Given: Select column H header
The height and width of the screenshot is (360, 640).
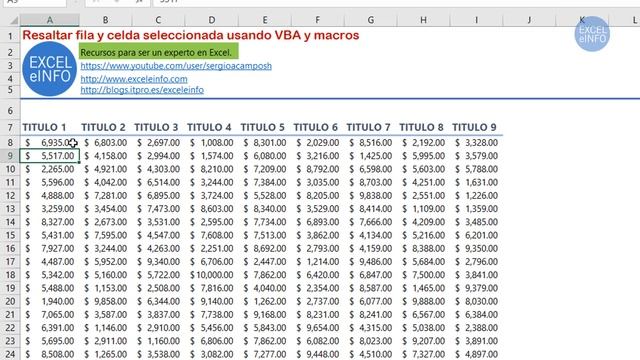Looking at the screenshot, I should pyautogui.click(x=424, y=20).
